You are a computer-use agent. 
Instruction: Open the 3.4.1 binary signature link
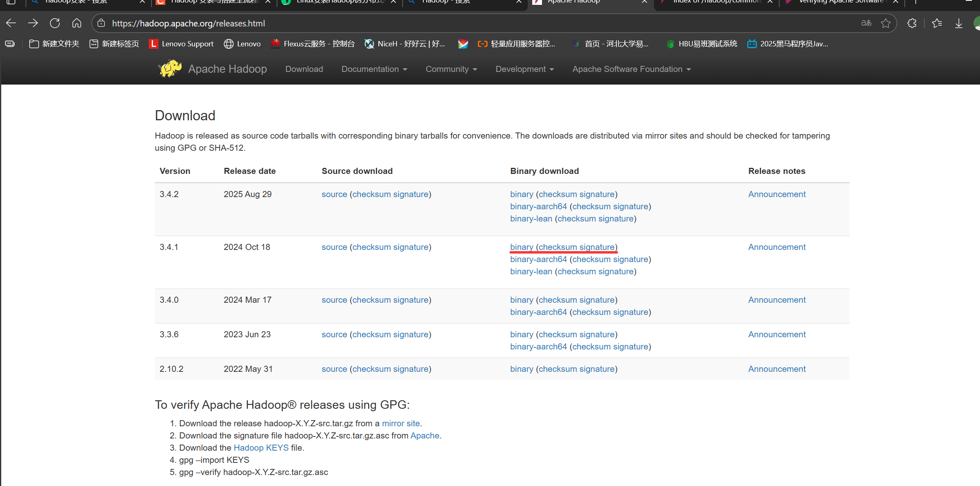597,247
